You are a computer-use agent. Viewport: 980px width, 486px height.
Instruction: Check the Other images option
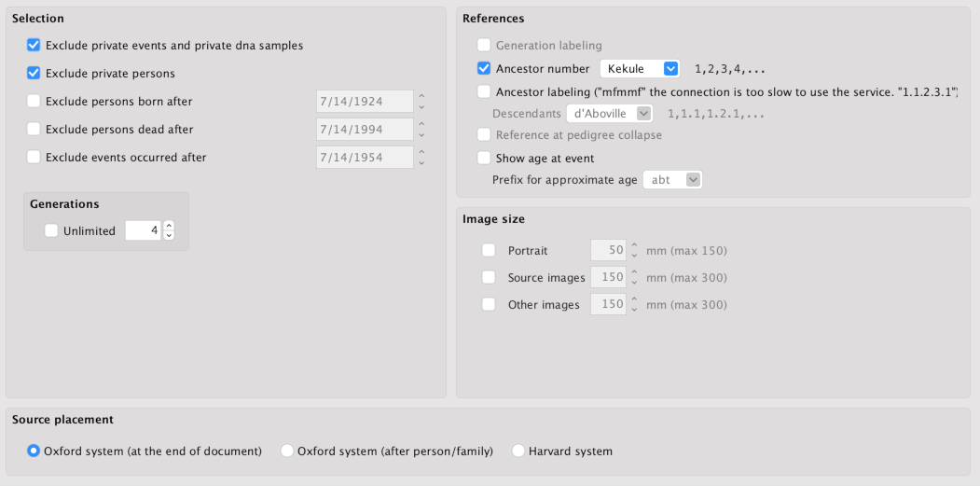tap(489, 304)
